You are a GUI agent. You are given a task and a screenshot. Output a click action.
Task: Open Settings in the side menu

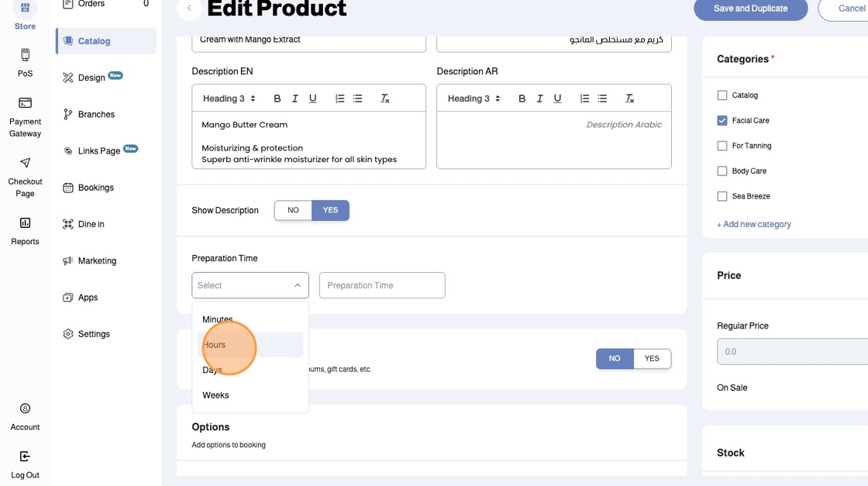click(x=94, y=334)
